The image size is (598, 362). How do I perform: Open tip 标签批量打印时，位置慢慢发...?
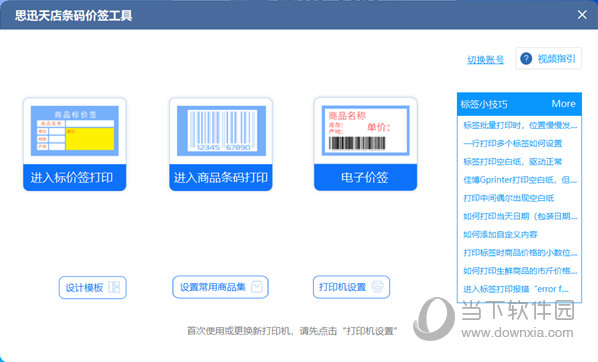pyautogui.click(x=520, y=125)
